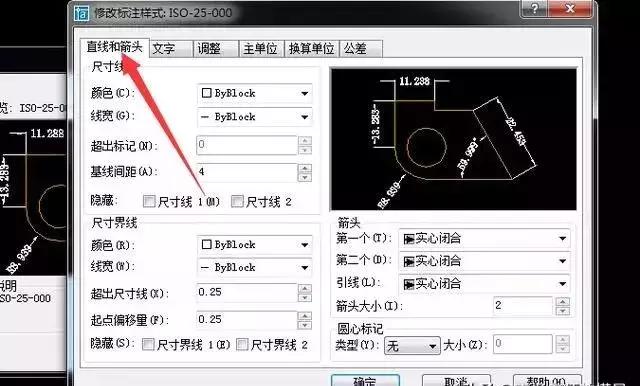The image size is (640, 386).
Task: Expand 第二个(D) arrowhead dropdown
Action: pyautogui.click(x=484, y=261)
